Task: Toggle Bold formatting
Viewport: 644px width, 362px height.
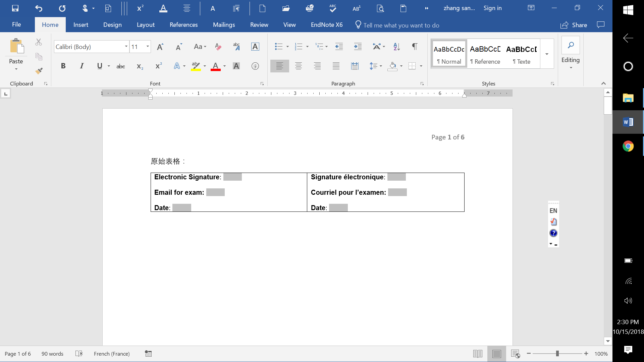Action: coord(63,66)
